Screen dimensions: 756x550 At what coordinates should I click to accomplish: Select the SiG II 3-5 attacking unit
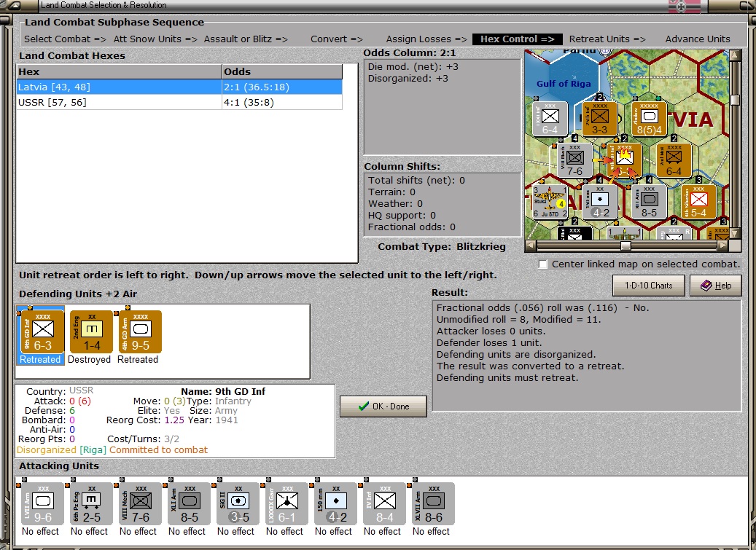pyautogui.click(x=238, y=504)
